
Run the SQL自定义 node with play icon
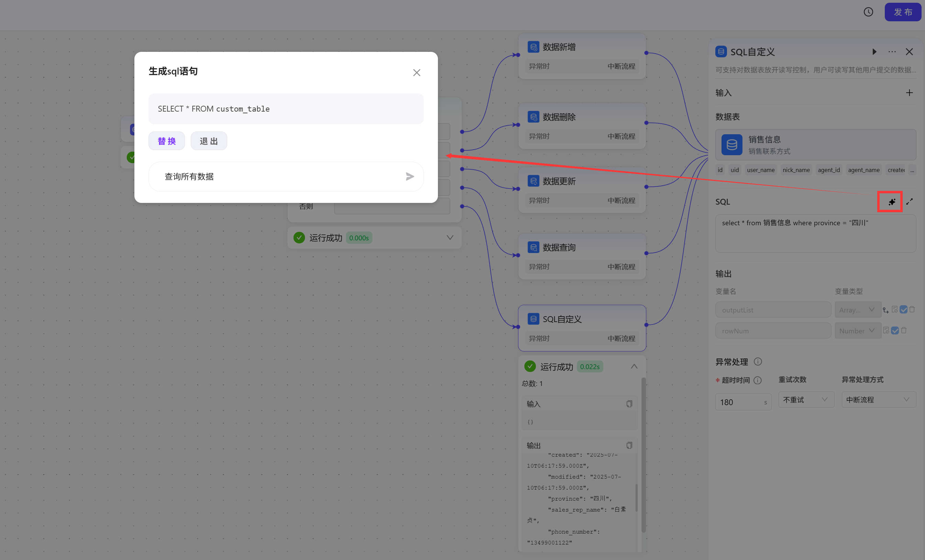[x=874, y=52]
